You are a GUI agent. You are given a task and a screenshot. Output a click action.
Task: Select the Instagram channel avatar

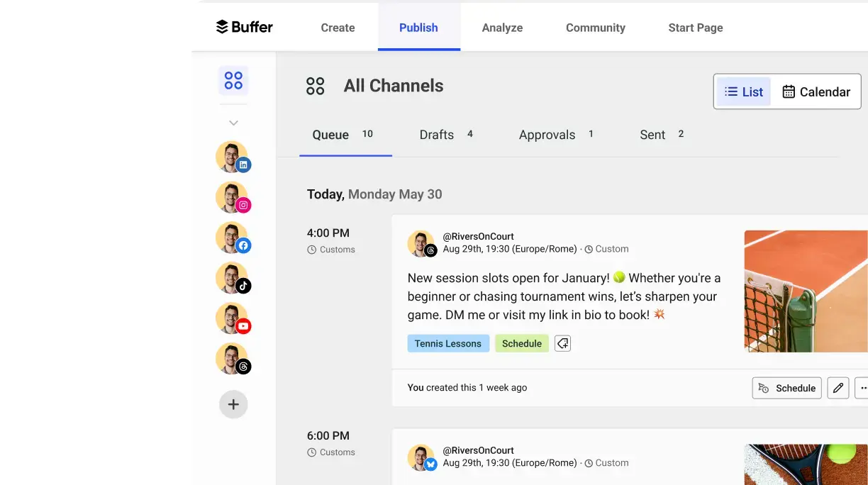(x=232, y=196)
